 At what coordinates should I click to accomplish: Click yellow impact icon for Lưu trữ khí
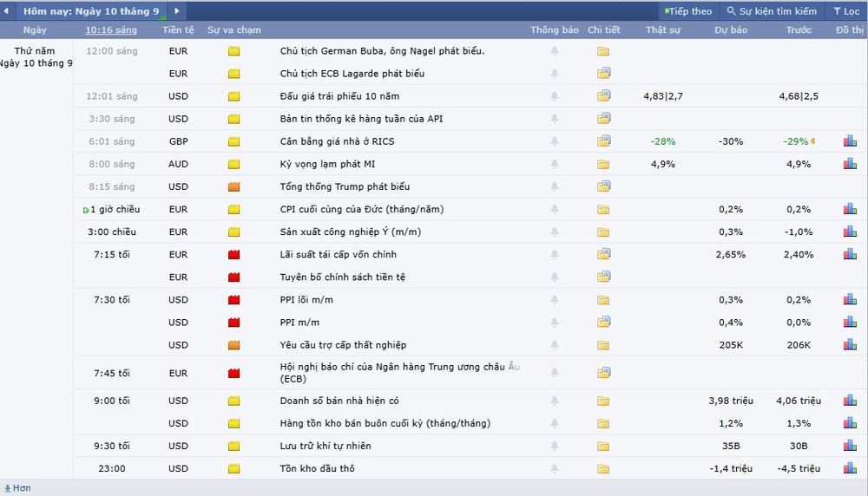[234, 447]
